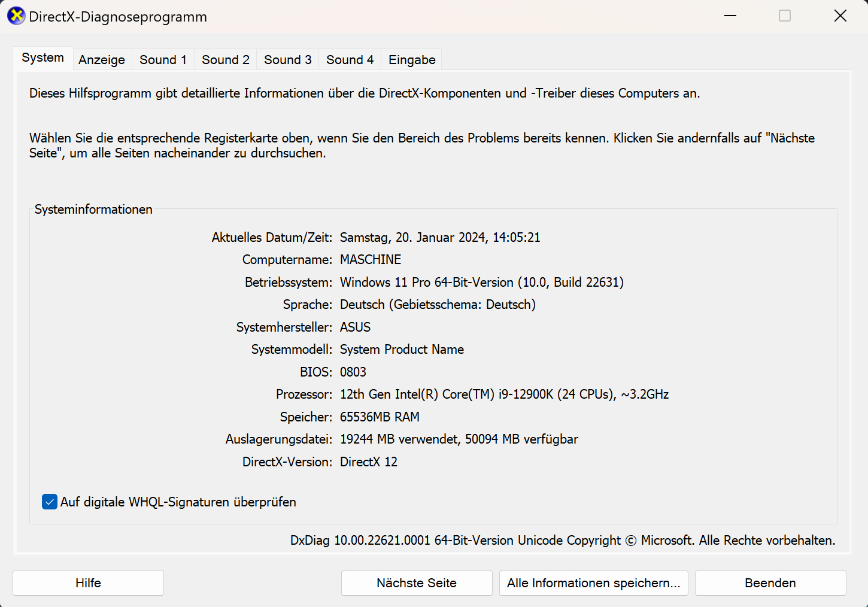Click the DxDiag 10.00.22621.0001 copyright line
The width and height of the screenshot is (868, 607).
[563, 541]
